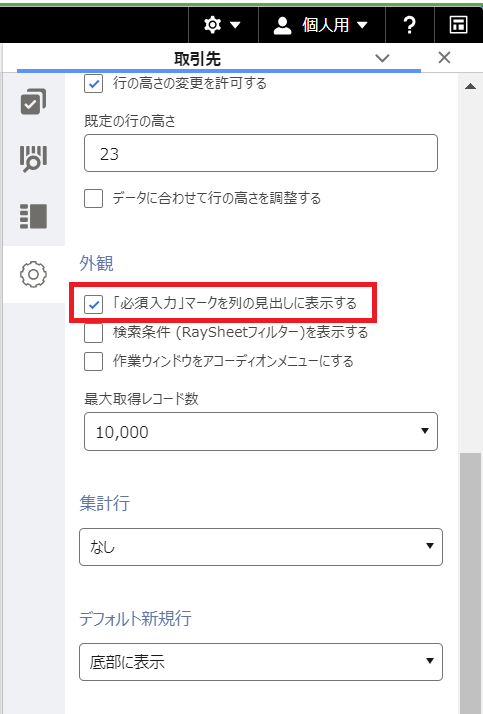Uncheck 「必須入力」マークを列の見出しに表示する
This screenshot has width=483, height=714.
[93, 304]
